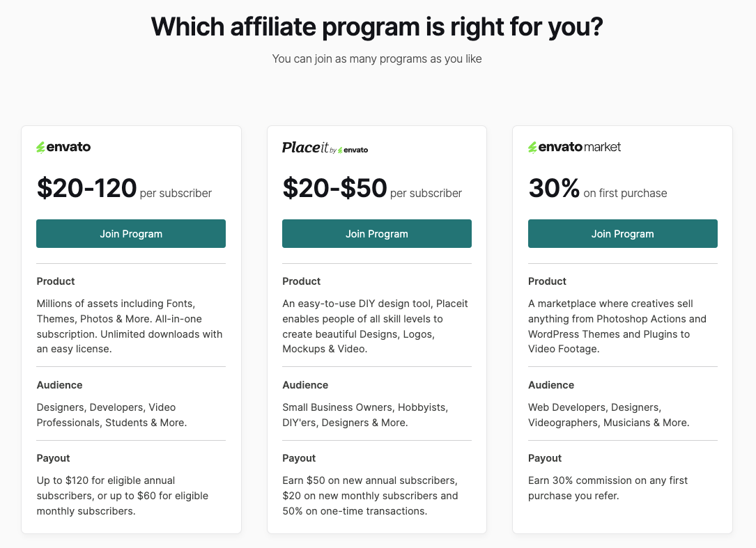Screen dimensions: 756x548
Task: Click the green leaf icon beside 'envato' wordmark
Action: pyautogui.click(x=40, y=146)
